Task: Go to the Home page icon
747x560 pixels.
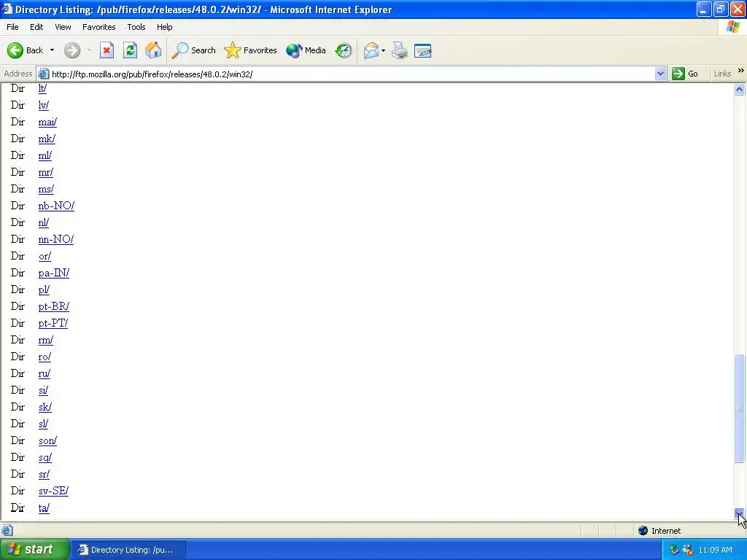Action: coord(153,50)
